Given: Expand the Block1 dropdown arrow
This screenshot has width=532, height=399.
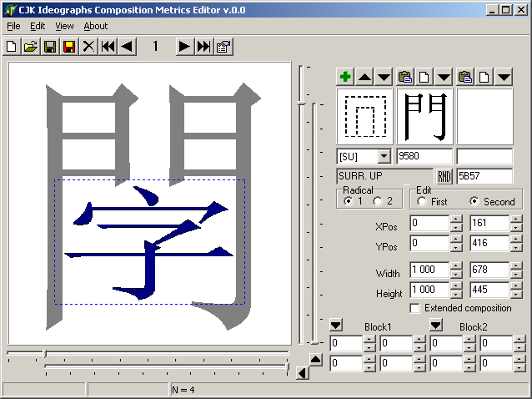Looking at the screenshot, I should coord(336,325).
